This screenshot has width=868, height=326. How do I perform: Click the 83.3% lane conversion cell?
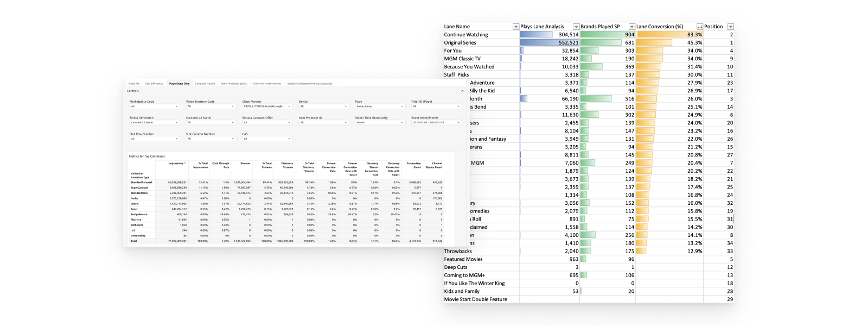pyautogui.click(x=670, y=35)
